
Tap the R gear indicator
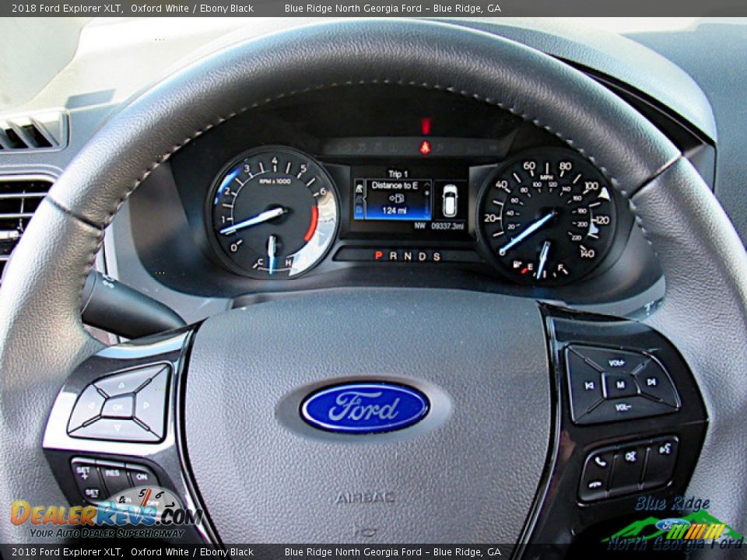(x=393, y=256)
